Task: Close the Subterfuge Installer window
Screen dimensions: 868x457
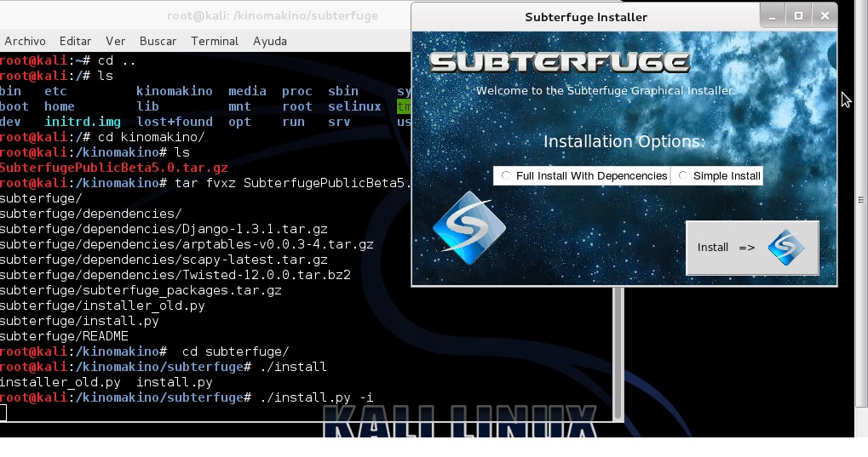Action: pyautogui.click(x=824, y=15)
